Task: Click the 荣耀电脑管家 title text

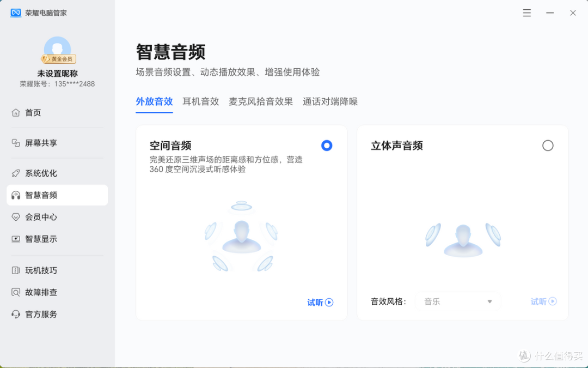Action: click(x=46, y=13)
